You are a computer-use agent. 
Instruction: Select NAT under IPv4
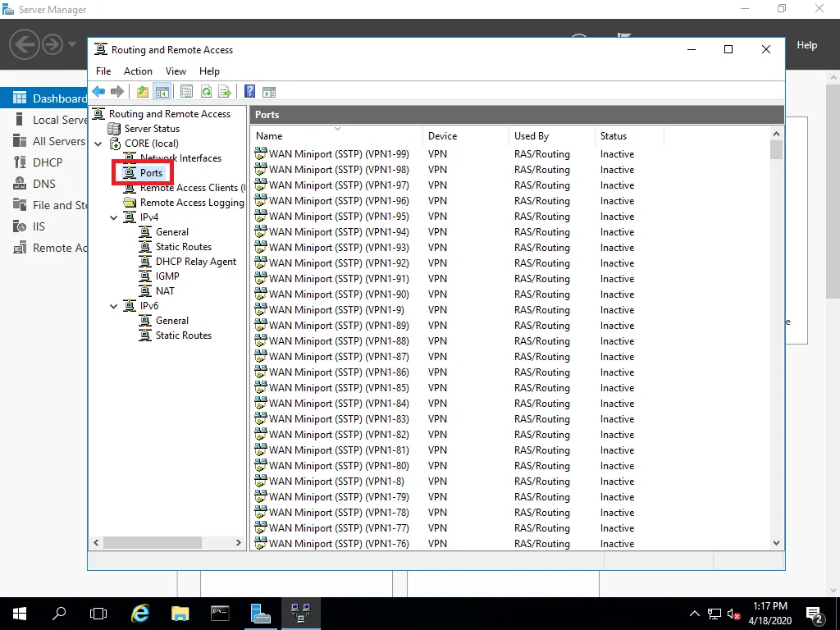point(165,291)
